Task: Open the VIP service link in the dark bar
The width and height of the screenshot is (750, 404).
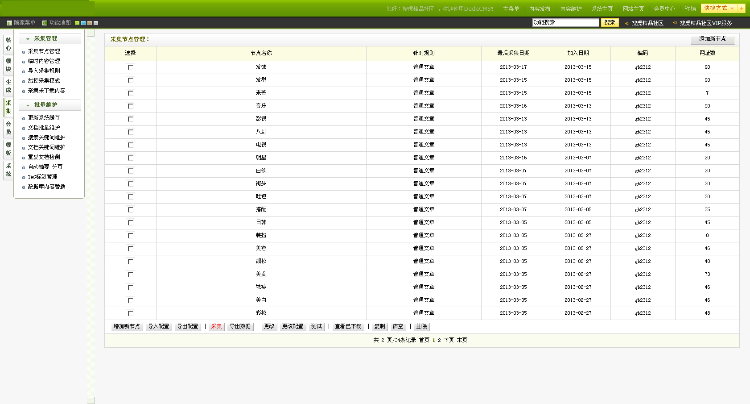Action: coord(706,23)
